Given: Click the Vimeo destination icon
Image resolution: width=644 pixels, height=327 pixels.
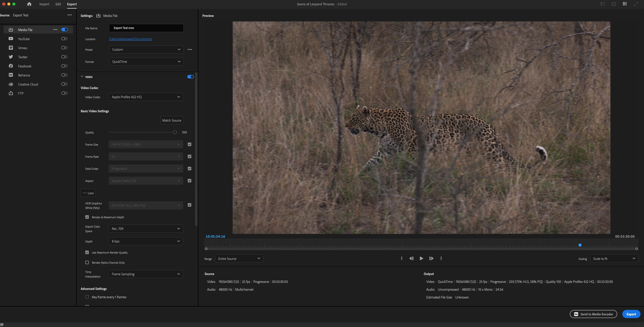Looking at the screenshot, I should coord(11,48).
